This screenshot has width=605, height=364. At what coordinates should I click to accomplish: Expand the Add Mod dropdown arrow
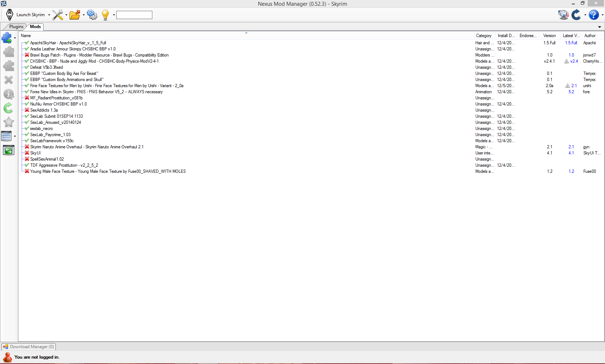point(15,38)
